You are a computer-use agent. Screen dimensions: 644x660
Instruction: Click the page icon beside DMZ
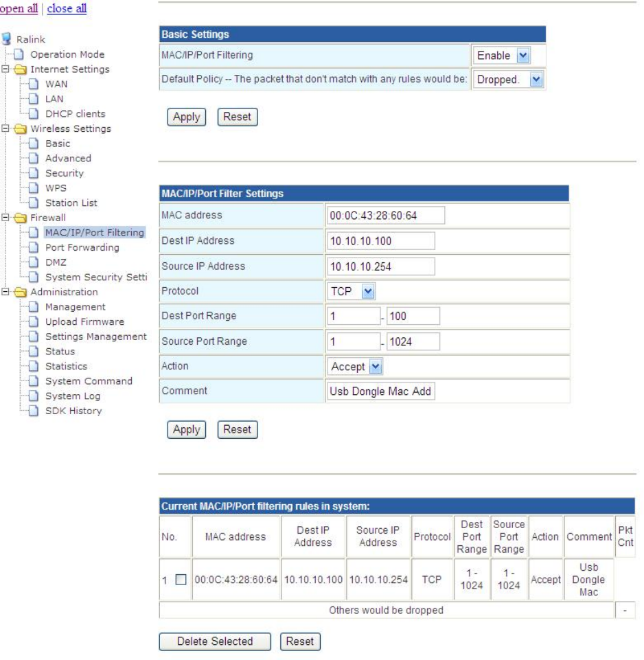click(34, 262)
